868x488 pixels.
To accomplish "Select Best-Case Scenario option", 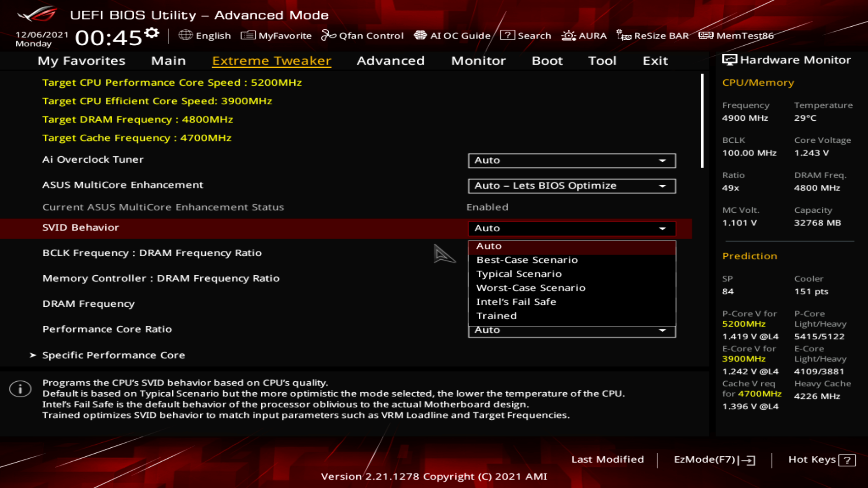I will (527, 260).
